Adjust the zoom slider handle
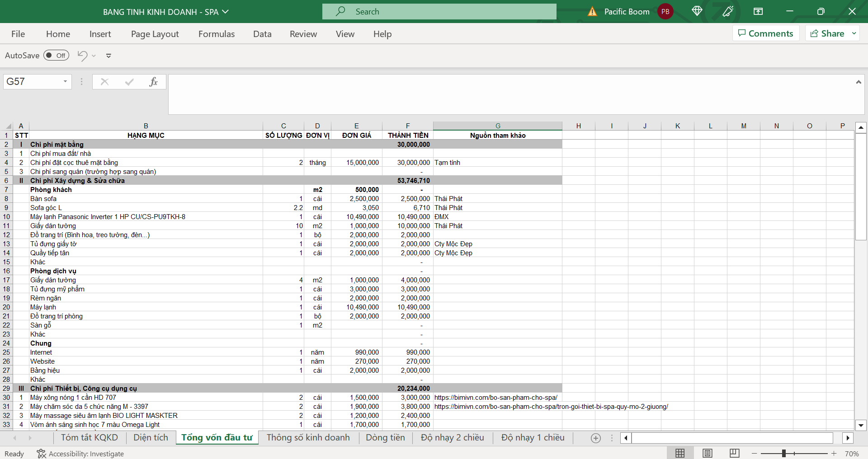The image size is (868, 459). pyautogui.click(x=784, y=453)
